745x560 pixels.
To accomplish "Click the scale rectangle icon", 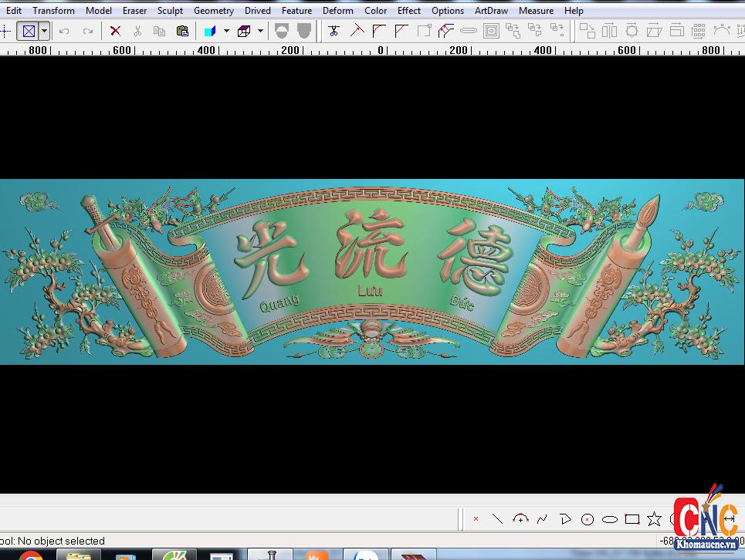I will 676,32.
